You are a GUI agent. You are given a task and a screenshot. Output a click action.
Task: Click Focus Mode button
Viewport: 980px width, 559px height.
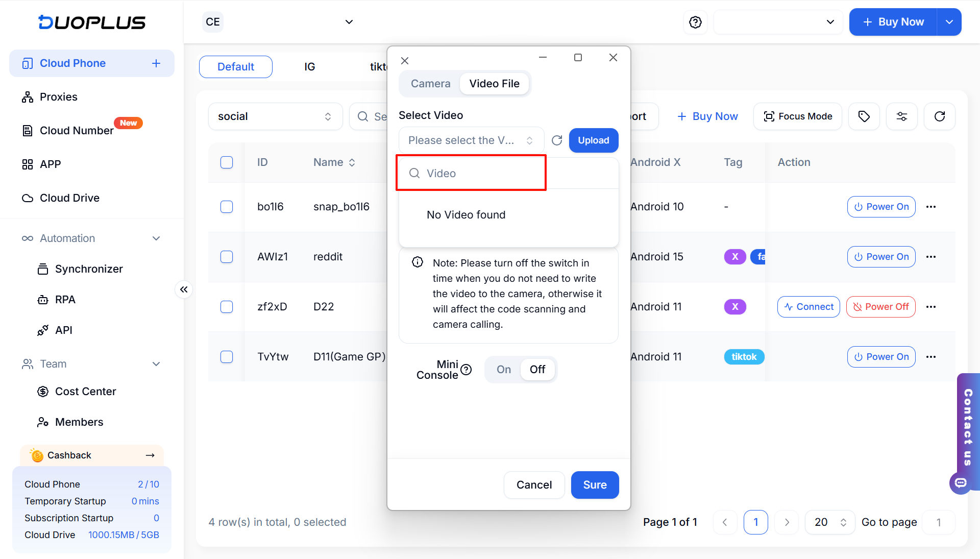(798, 116)
